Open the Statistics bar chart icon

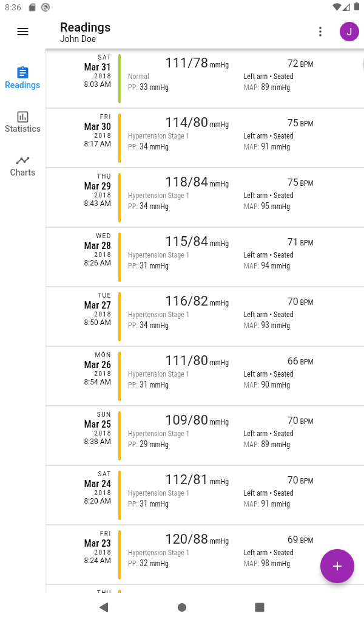click(22, 117)
